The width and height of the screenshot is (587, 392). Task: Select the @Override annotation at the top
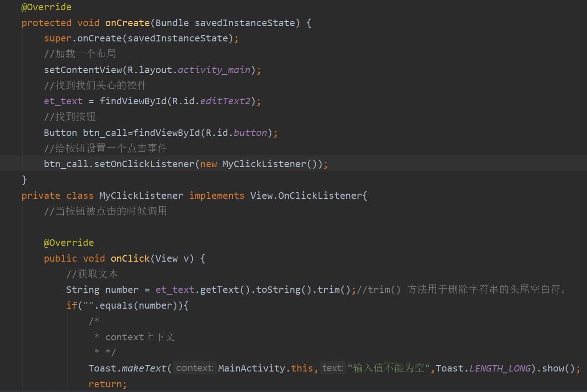pyautogui.click(x=46, y=7)
